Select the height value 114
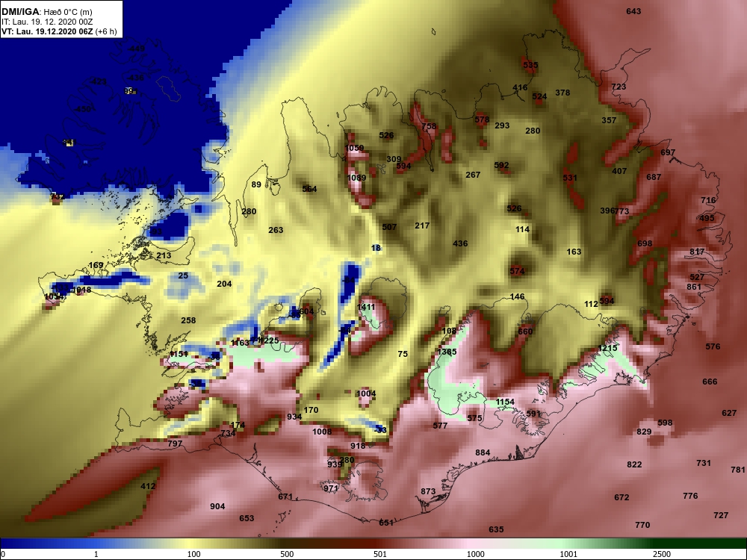This screenshot has height=560, width=747. coord(522,229)
